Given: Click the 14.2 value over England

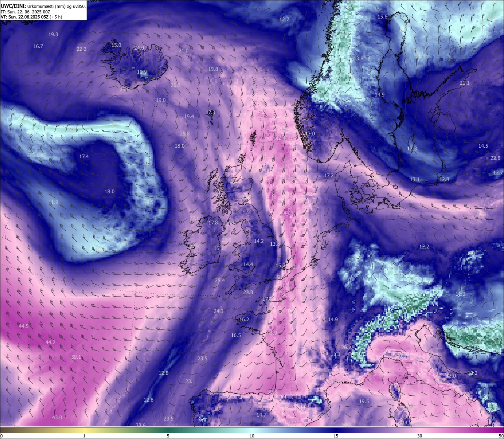Looking at the screenshot, I should 259,241.
